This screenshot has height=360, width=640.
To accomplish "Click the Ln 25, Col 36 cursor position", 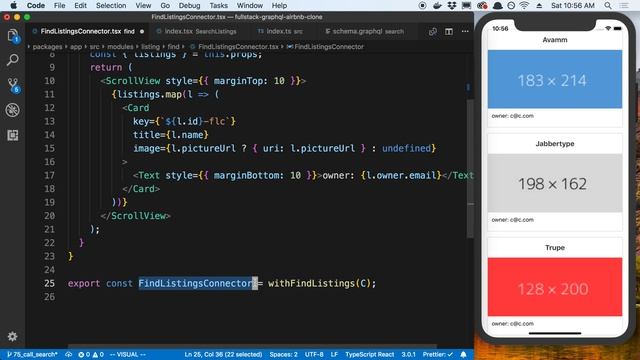I will [x=223, y=354].
